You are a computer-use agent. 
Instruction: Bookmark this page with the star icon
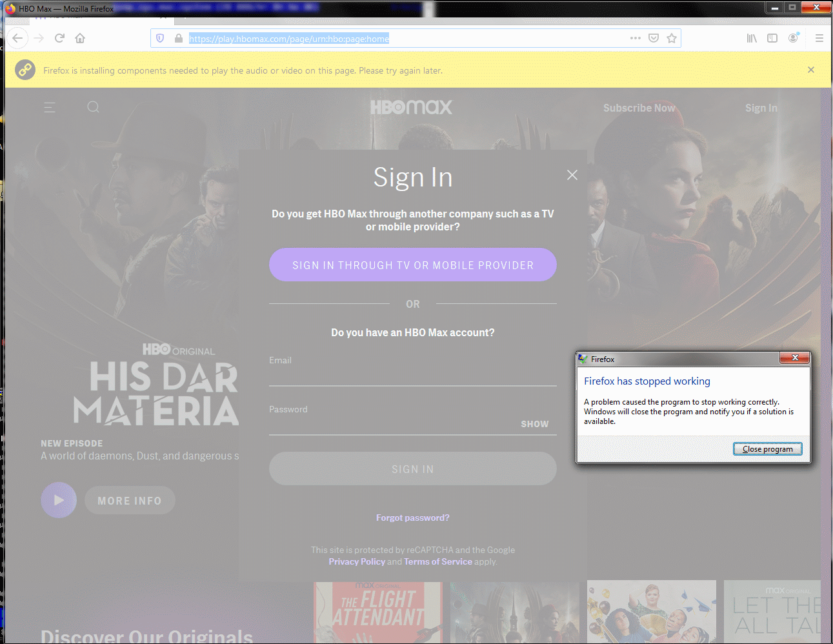pos(671,38)
